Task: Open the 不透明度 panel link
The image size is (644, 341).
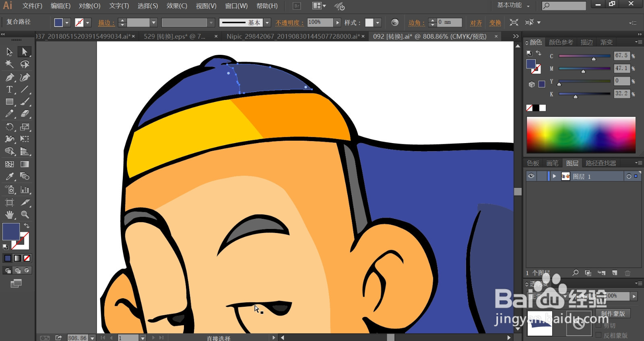Action: click(x=289, y=23)
